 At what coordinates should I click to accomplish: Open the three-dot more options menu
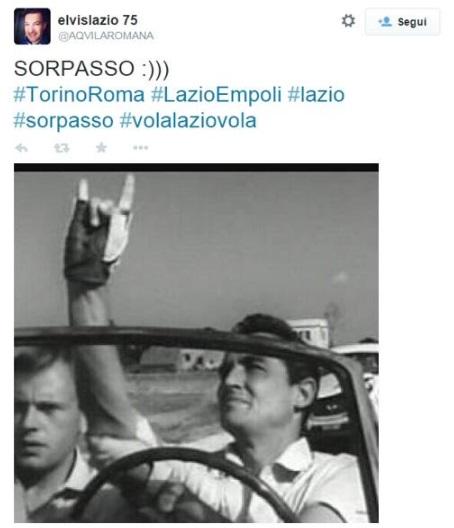tap(141, 147)
